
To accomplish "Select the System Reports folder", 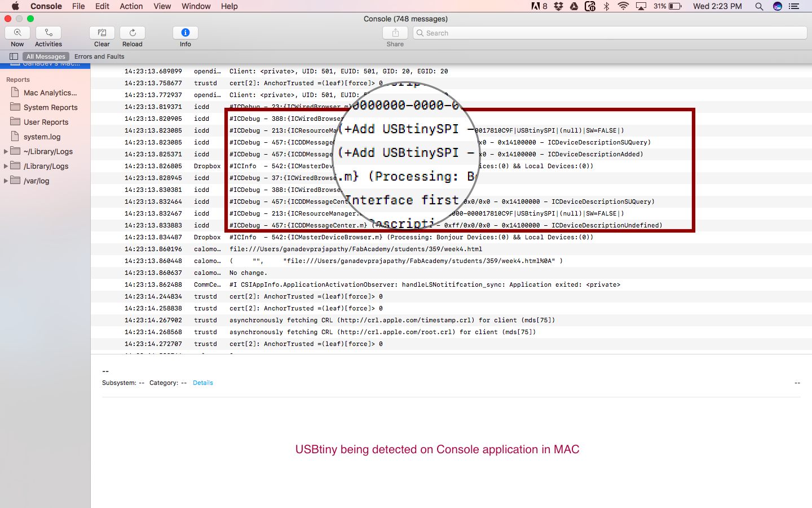I will [45, 107].
